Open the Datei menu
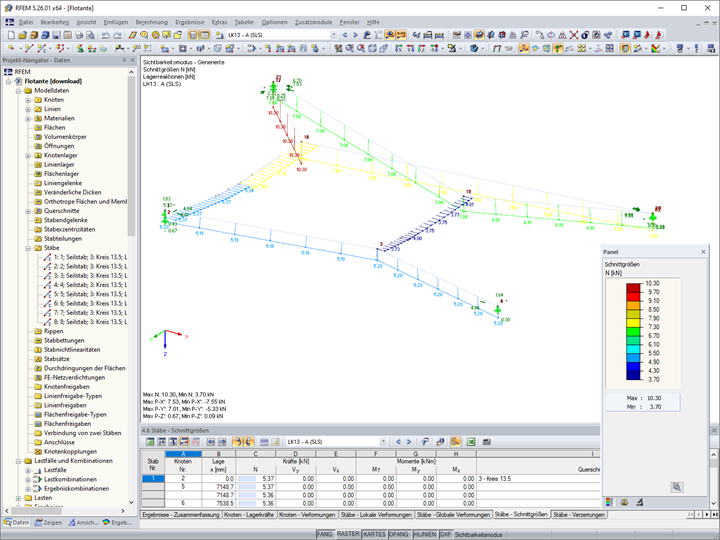Image resolution: width=720 pixels, height=540 pixels. 26,22
